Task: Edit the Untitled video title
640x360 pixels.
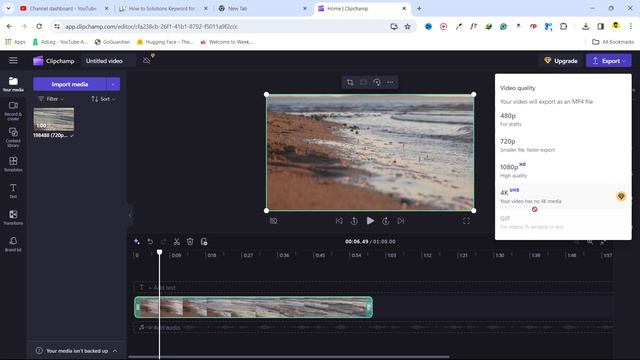Action: coord(104,61)
